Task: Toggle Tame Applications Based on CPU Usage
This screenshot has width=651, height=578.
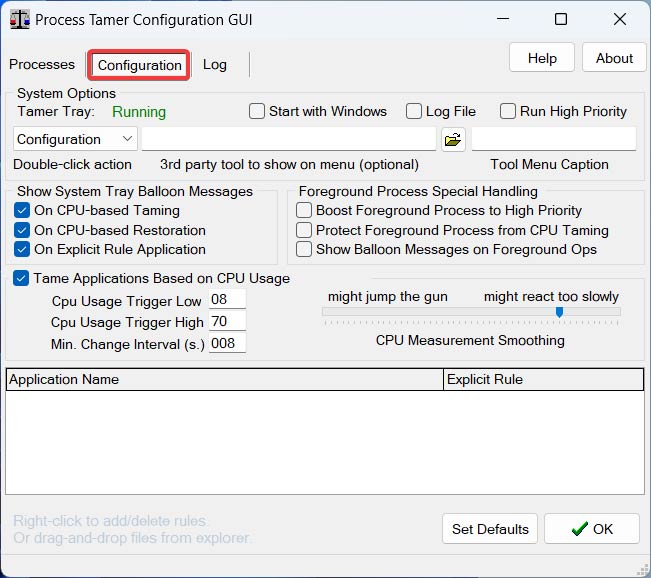Action: 22,279
